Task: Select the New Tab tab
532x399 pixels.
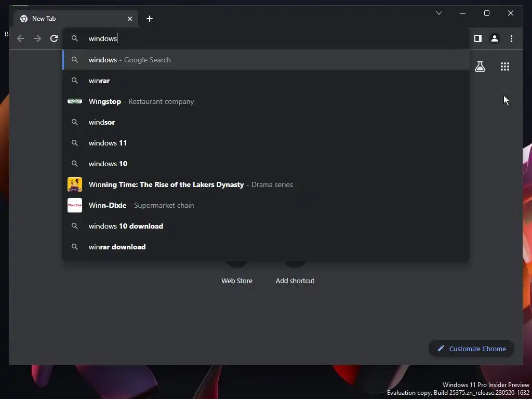Action: click(76, 19)
